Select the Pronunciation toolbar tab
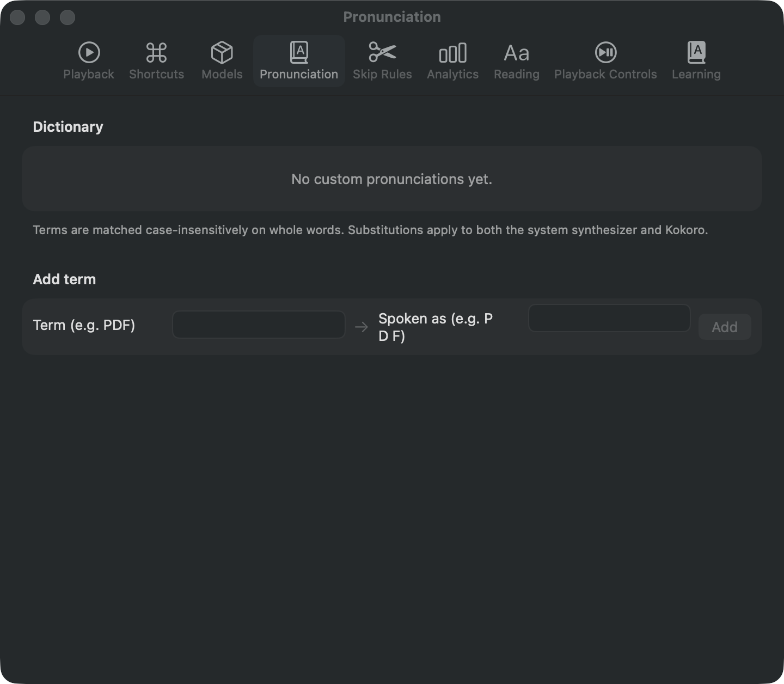Viewport: 784px width, 684px height. [x=299, y=61]
